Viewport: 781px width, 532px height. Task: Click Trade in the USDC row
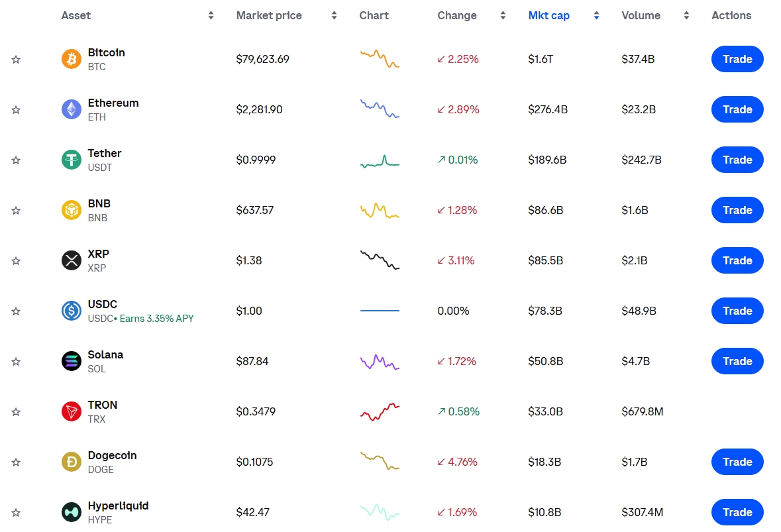tap(737, 311)
